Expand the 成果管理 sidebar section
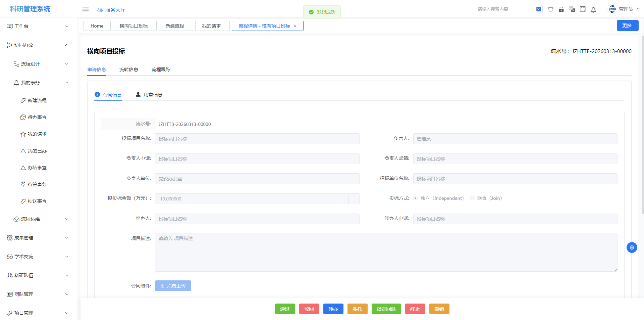 pyautogui.click(x=38, y=238)
